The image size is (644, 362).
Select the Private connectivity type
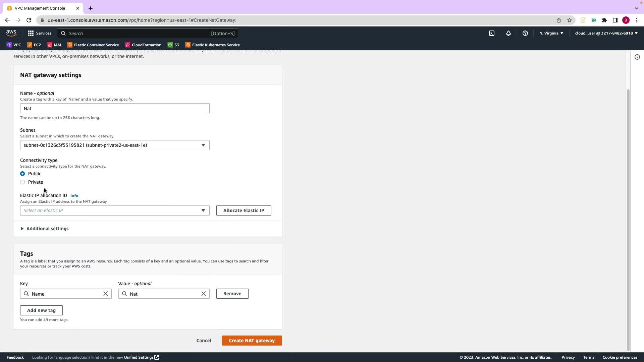point(22,182)
